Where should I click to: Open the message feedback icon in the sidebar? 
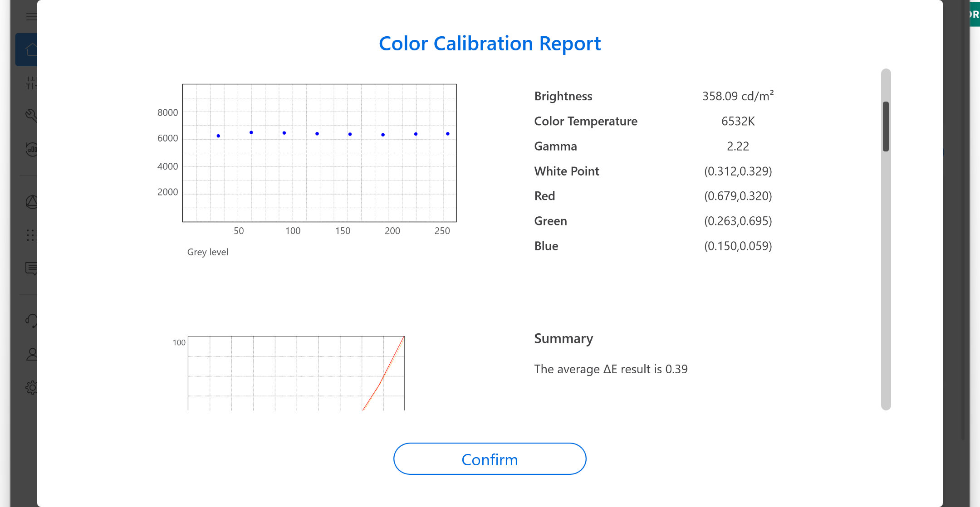pyautogui.click(x=31, y=268)
